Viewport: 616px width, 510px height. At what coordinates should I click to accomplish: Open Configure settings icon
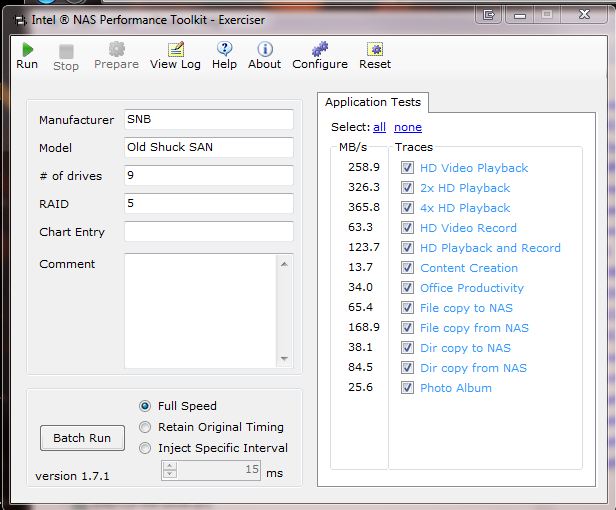(x=320, y=49)
